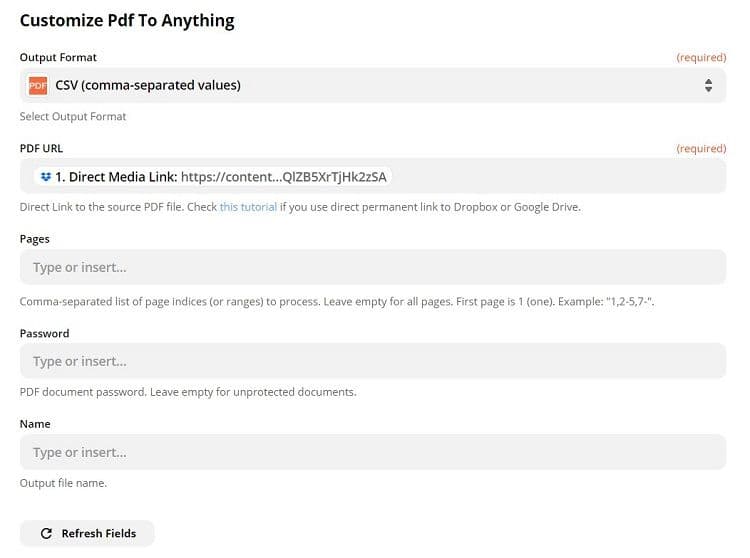Click the 'Select Output Format' hint text
This screenshot has width=750, height=558.
[x=73, y=116]
